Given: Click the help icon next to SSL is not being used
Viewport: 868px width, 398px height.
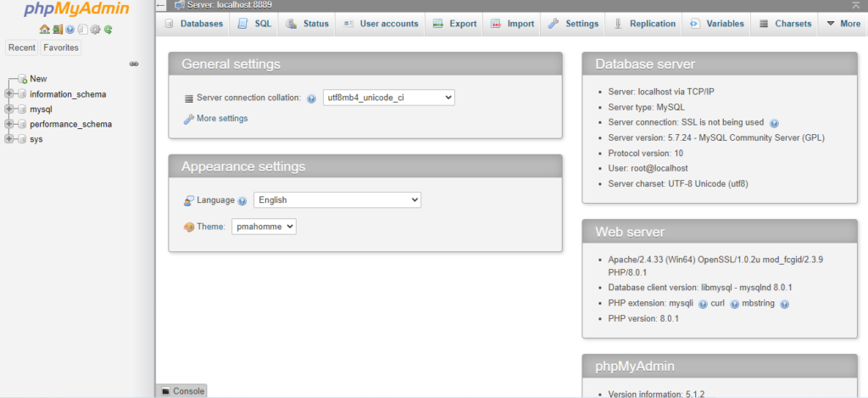Looking at the screenshot, I should tap(774, 123).
